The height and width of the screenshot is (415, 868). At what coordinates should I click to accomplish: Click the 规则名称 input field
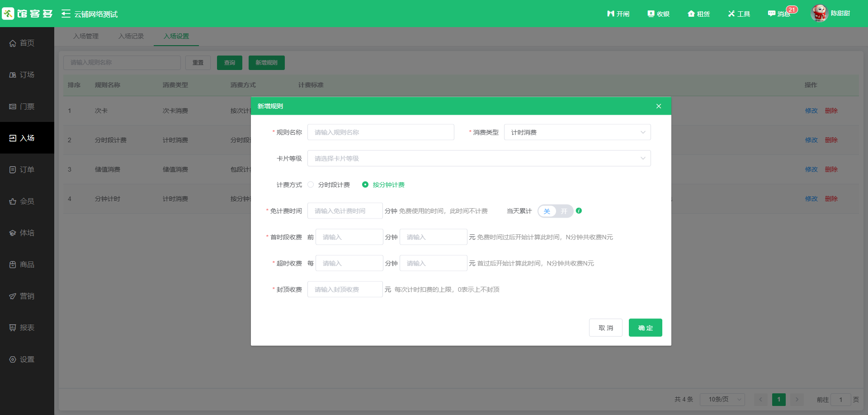(x=380, y=132)
